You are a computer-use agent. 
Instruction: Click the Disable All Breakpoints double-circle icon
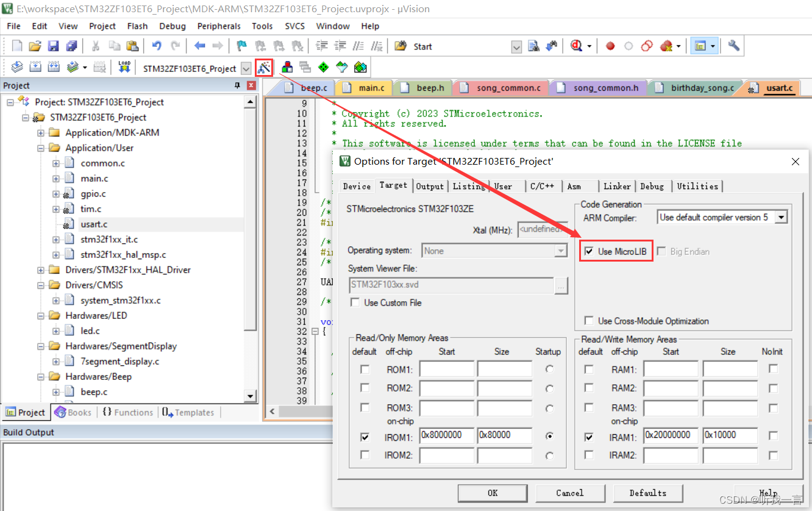tap(647, 46)
